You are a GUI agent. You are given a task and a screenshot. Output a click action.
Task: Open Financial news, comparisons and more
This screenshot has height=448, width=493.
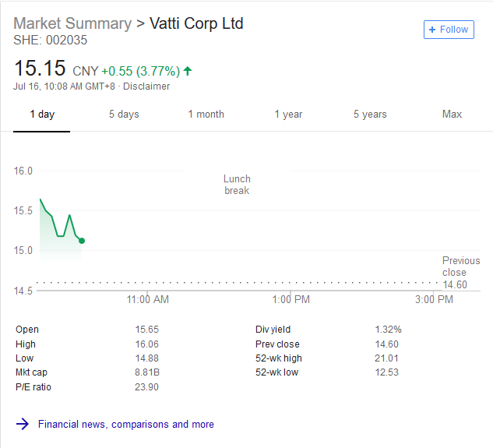point(125,425)
